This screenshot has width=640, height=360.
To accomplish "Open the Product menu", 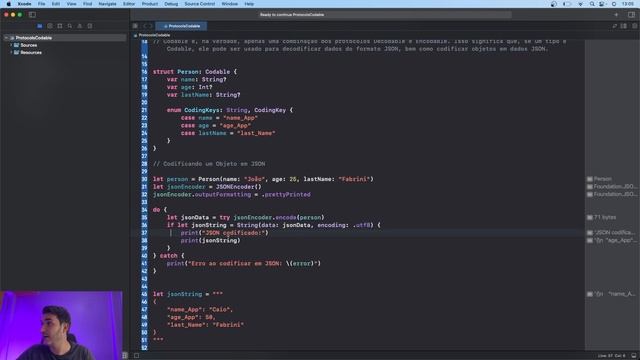I will pos(150,4).
